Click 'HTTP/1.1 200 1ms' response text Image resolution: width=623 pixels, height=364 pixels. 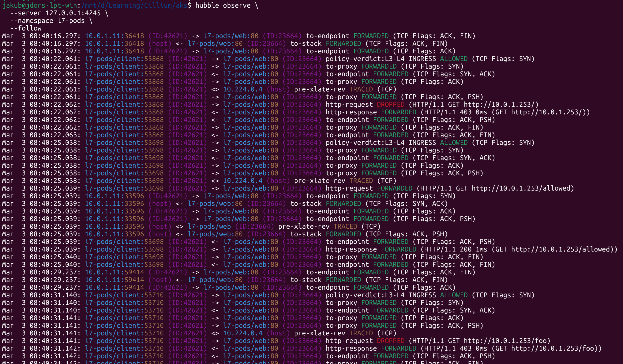coord(455,249)
